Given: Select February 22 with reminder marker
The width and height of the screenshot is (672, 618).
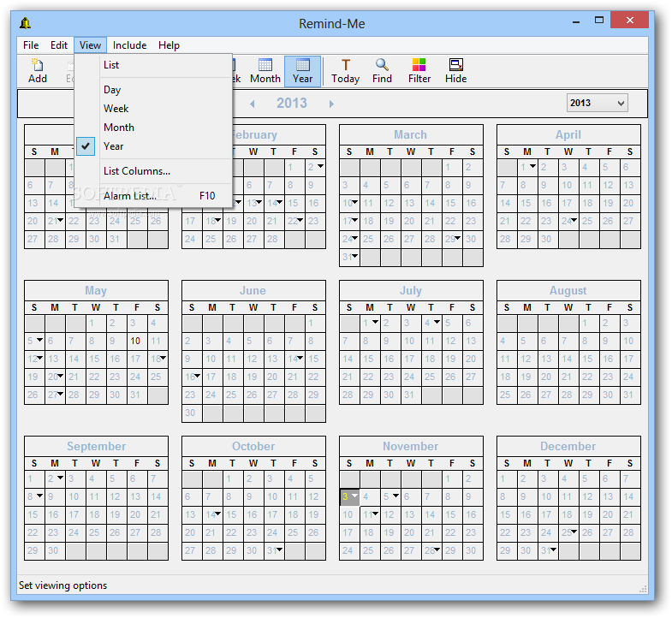Looking at the screenshot, I should [x=294, y=221].
